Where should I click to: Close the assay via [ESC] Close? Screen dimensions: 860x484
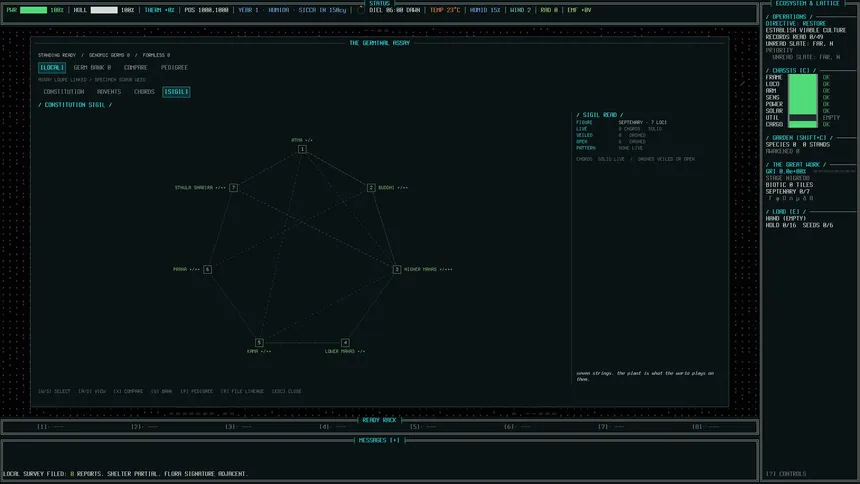(287, 391)
